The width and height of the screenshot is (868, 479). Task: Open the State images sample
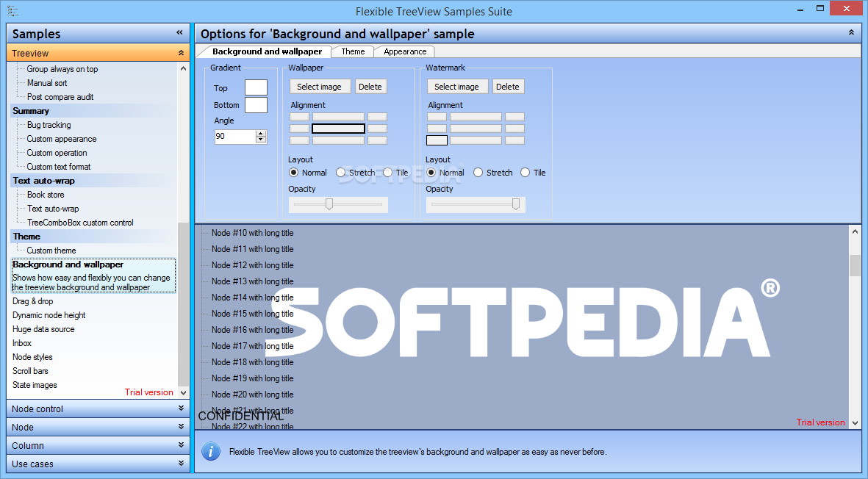point(35,385)
